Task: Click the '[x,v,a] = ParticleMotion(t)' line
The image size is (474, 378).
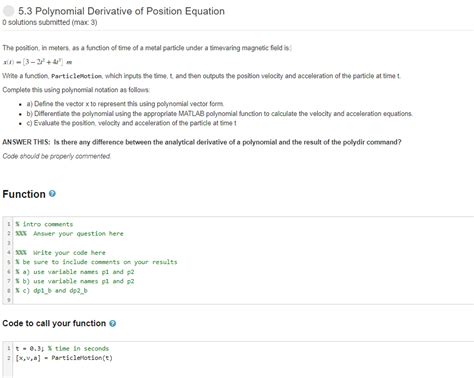Action: pyautogui.click(x=64, y=358)
